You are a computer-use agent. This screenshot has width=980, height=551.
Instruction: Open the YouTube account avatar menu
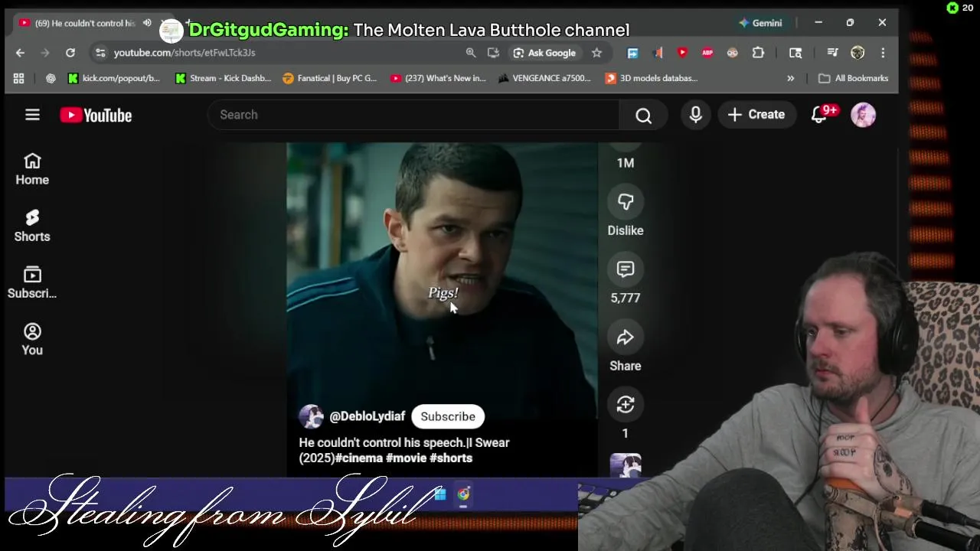click(x=863, y=115)
